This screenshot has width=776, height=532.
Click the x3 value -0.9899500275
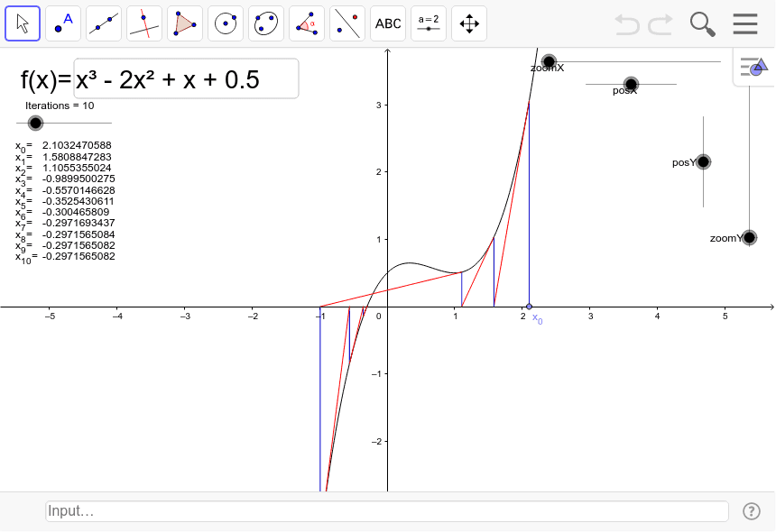(x=79, y=179)
